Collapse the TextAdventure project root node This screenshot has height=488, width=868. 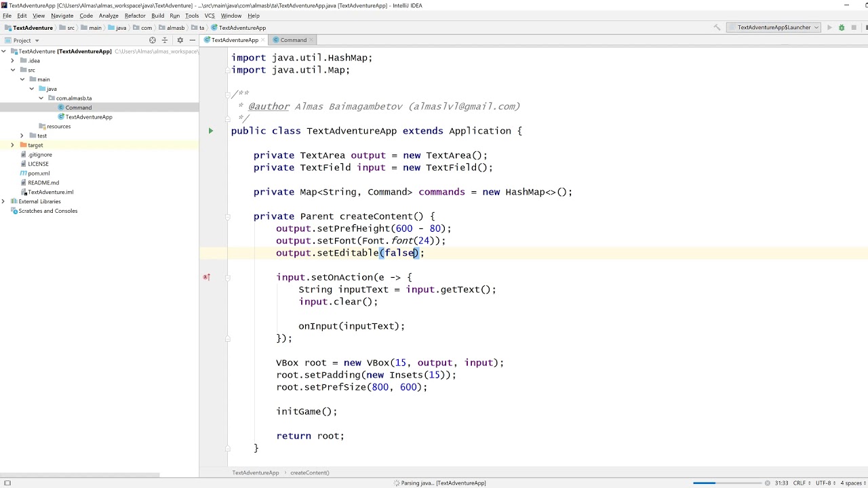[x=3, y=52]
